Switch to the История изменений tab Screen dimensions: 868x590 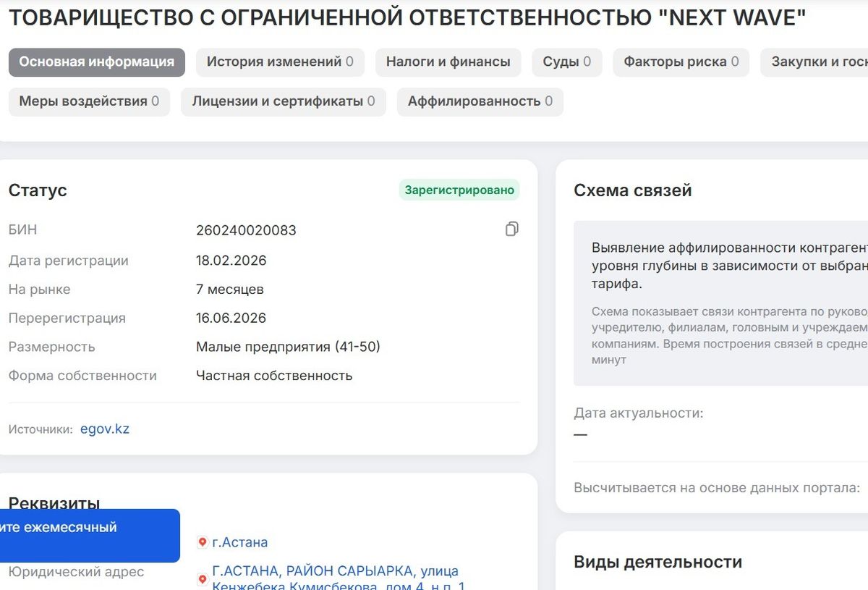tap(280, 62)
